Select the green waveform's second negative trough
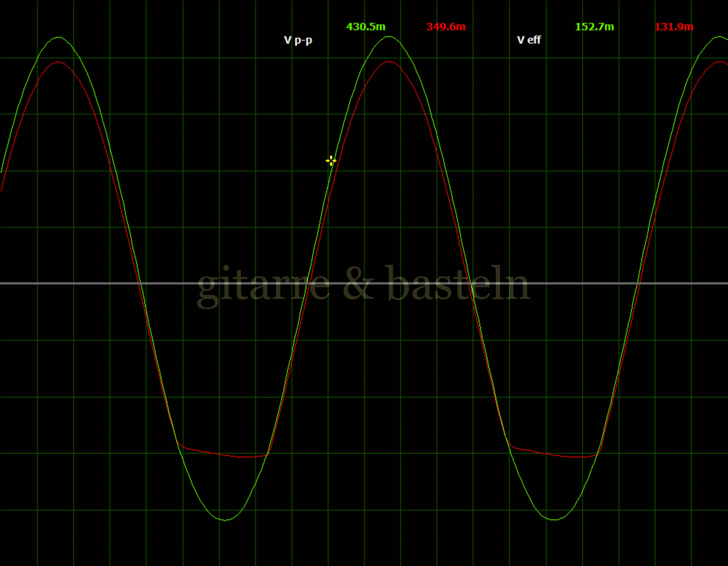This screenshot has height=566, width=728. coord(555,519)
